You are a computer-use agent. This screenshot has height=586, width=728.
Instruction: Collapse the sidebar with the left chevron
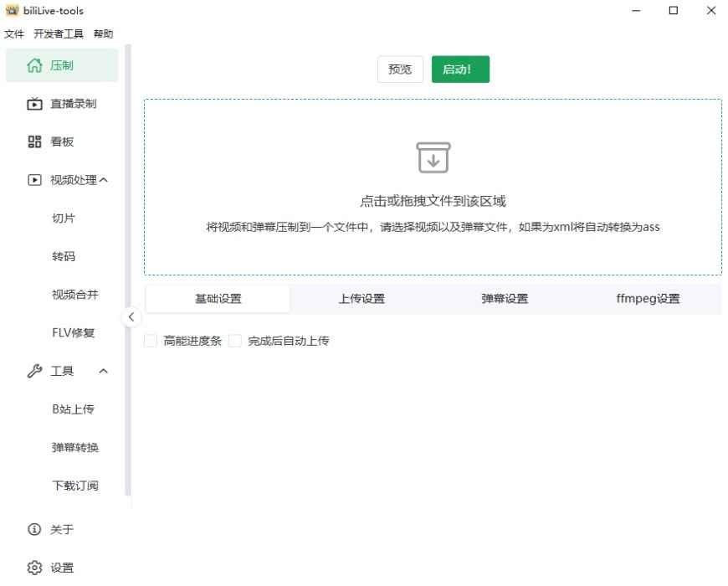tap(131, 317)
